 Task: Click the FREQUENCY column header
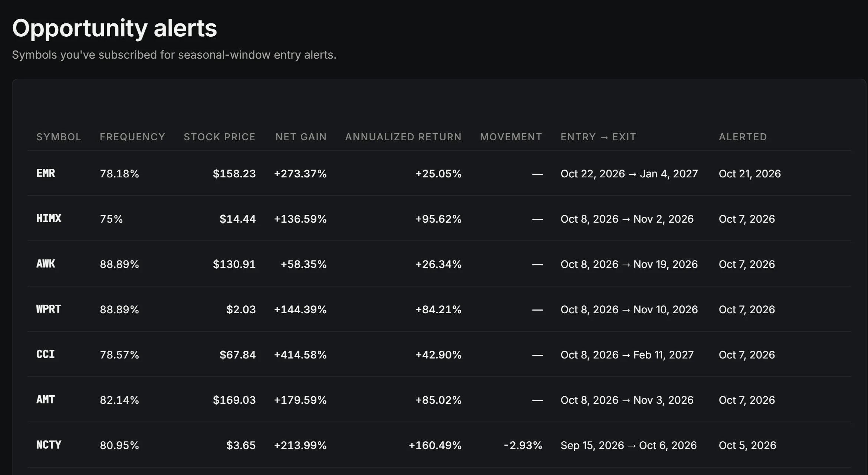[132, 137]
